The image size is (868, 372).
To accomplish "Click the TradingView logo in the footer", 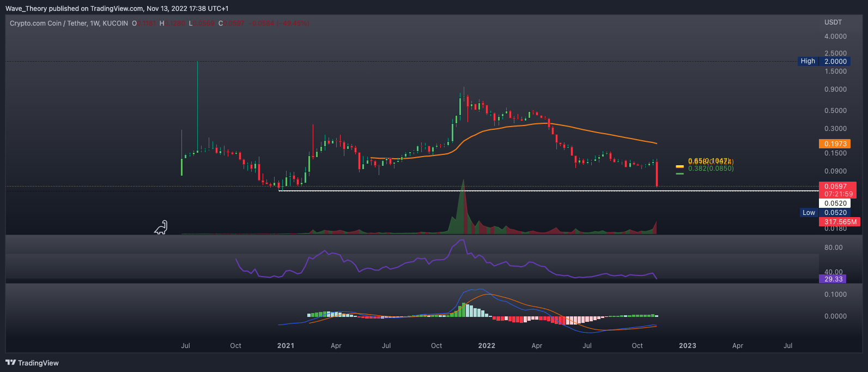I will [x=32, y=363].
